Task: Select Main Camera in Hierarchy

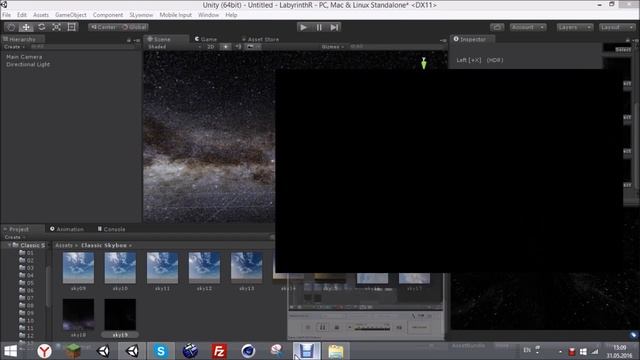Action: pyautogui.click(x=24, y=57)
